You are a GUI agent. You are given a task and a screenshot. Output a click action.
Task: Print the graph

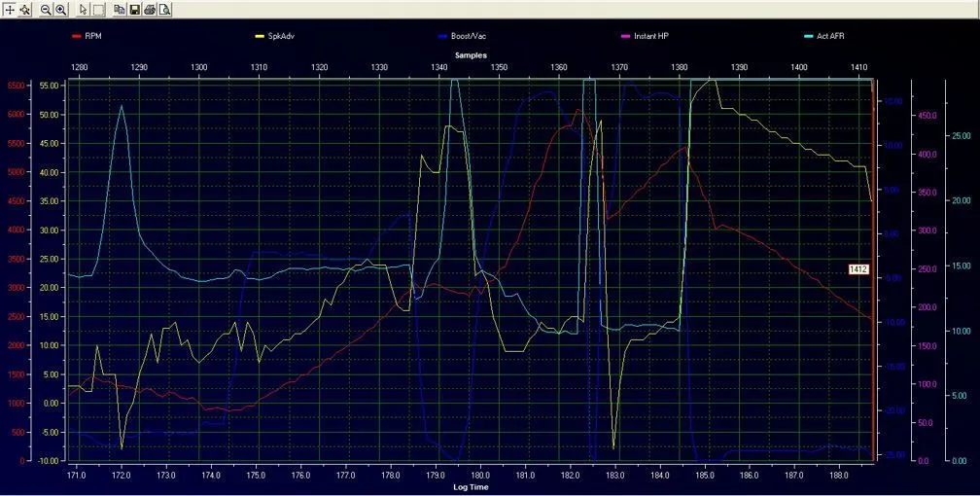(150, 10)
